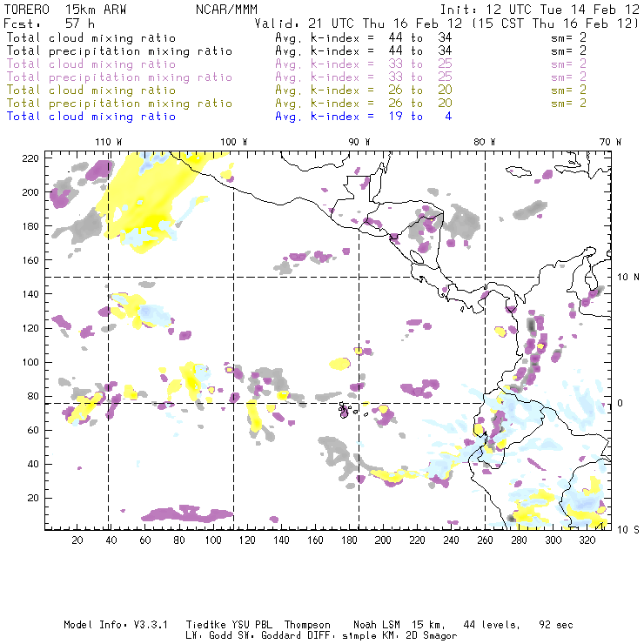Click the 'Noah LSM' footer text
This screenshot has height=644, width=644.
377,625
